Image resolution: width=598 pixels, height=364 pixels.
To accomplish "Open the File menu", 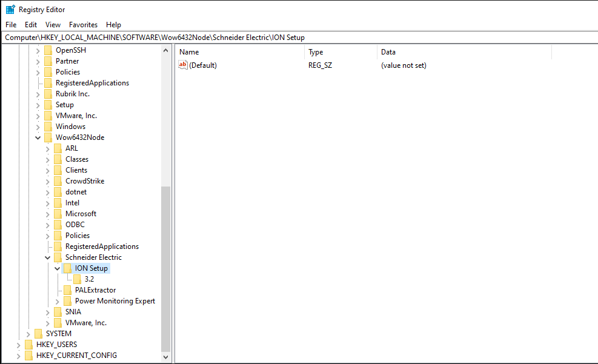I will click(x=11, y=25).
